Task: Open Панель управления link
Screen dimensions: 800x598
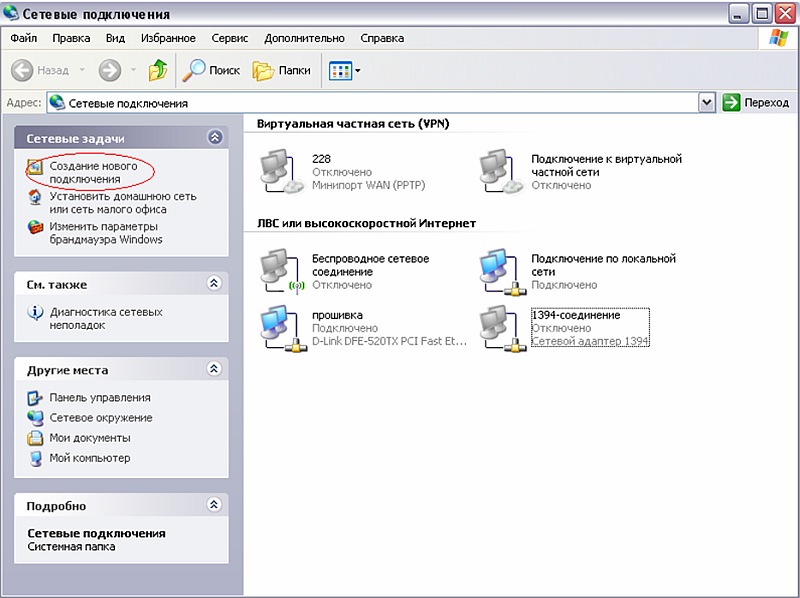Action: pyautogui.click(x=99, y=398)
